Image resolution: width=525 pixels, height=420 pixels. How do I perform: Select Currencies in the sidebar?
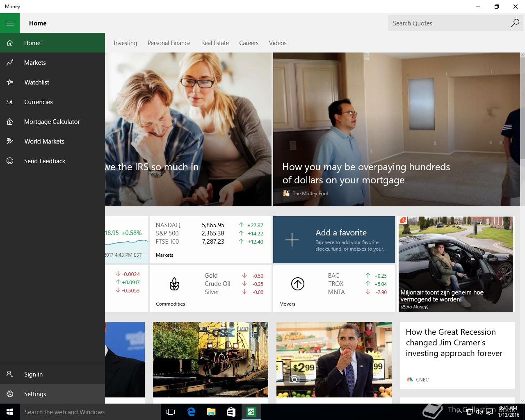coord(52,102)
